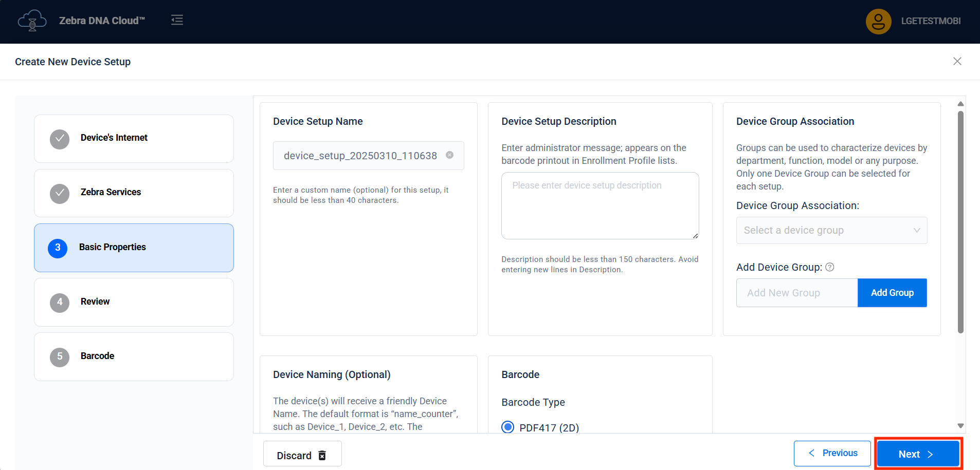The height and width of the screenshot is (470, 980).
Task: Click the Add Device Group help icon
Action: click(x=829, y=267)
